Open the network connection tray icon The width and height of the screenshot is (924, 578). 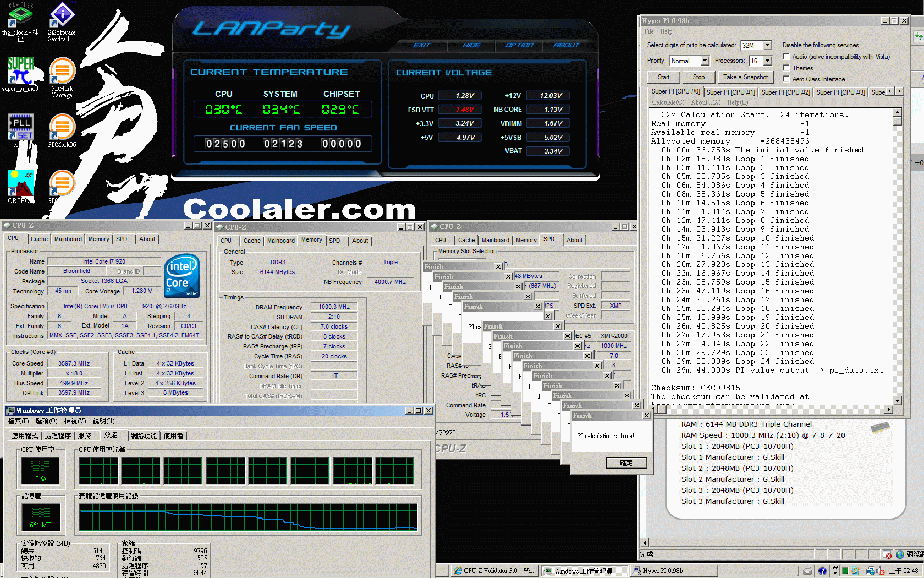[870, 571]
